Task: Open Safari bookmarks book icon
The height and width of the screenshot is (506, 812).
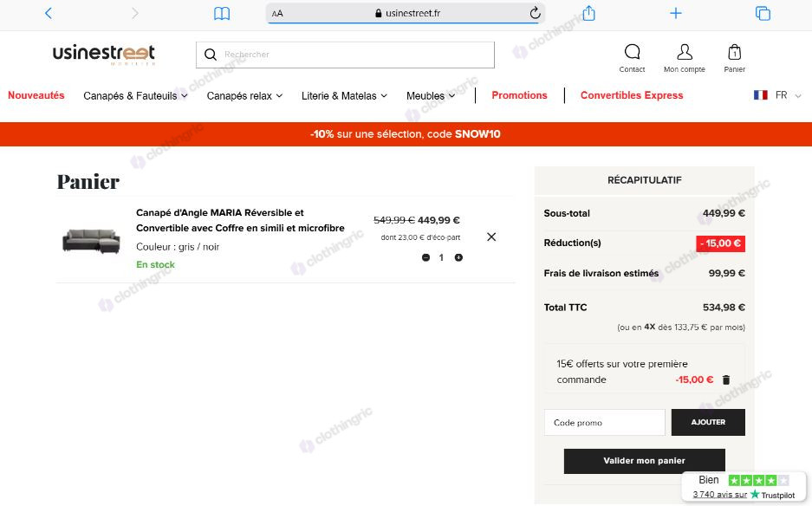Action: click(222, 14)
